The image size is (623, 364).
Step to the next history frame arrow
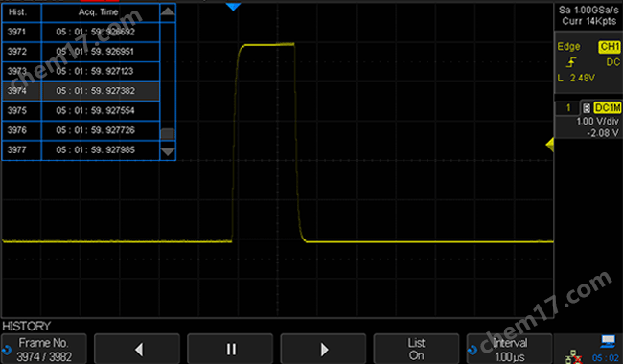click(x=323, y=349)
